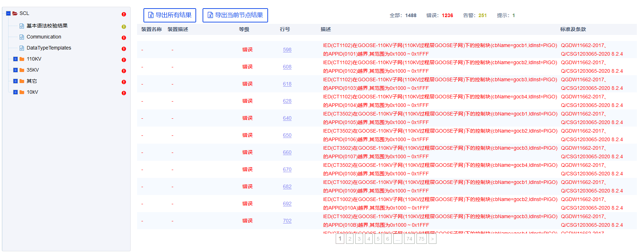Expand the 35KV tree node
644x252 pixels.
(15, 70)
